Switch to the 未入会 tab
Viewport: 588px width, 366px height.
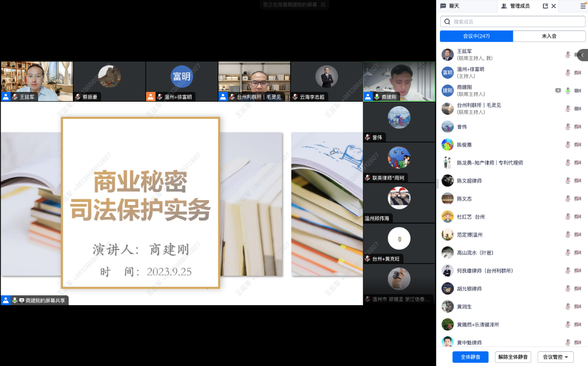pyautogui.click(x=549, y=36)
